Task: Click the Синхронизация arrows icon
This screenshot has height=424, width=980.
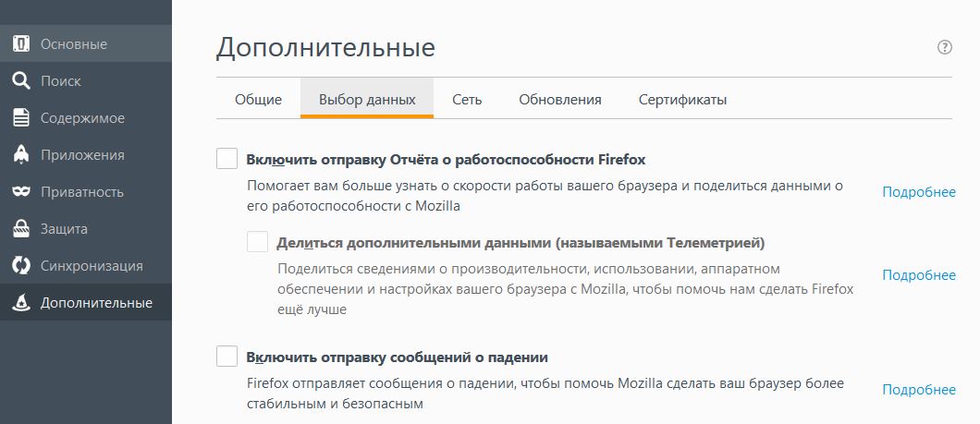Action: [x=20, y=265]
